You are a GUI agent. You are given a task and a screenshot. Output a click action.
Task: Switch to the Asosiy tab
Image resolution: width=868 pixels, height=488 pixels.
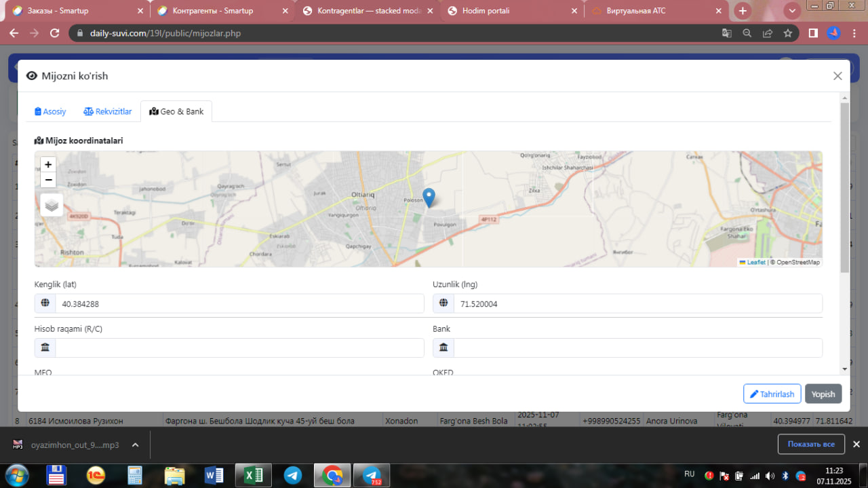pyautogui.click(x=51, y=111)
